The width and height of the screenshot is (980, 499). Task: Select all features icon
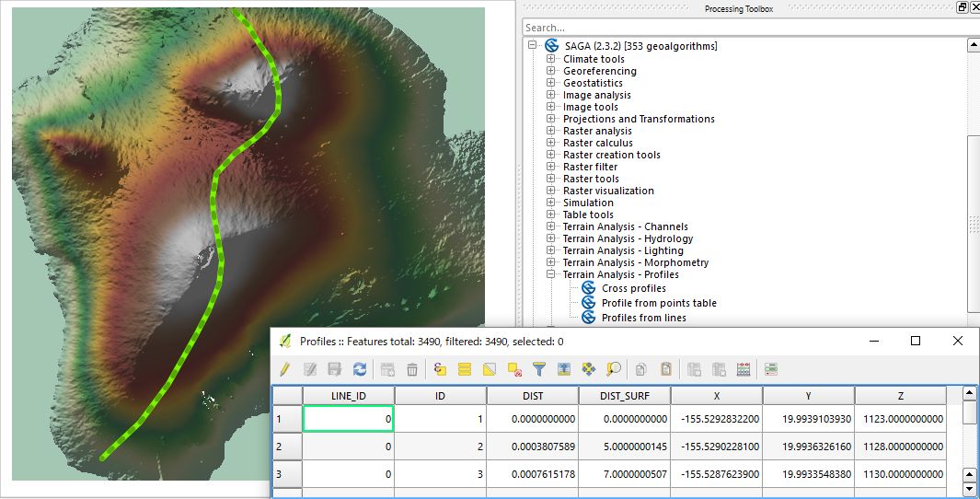465,369
